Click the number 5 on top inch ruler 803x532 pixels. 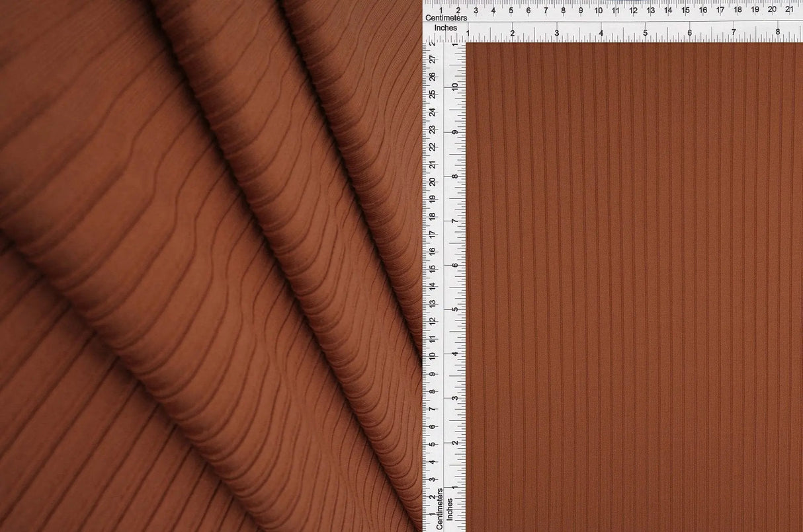click(646, 31)
